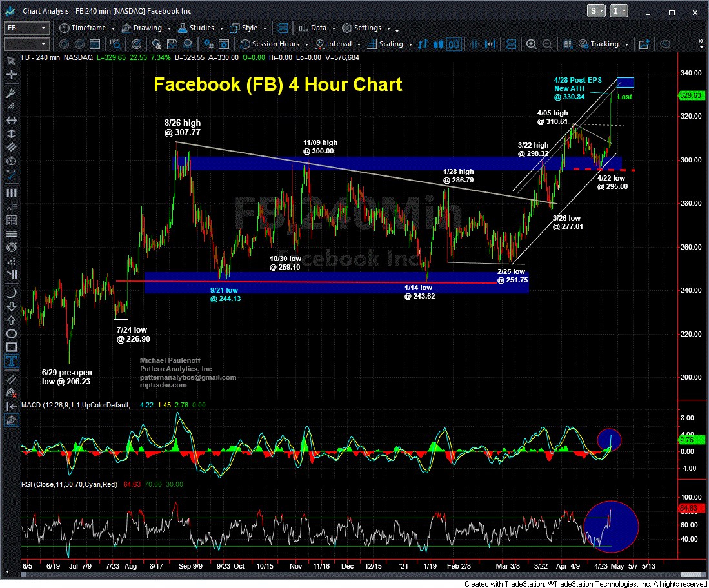Click the zoom in magnifier icon
709x588 pixels.
coord(532,44)
